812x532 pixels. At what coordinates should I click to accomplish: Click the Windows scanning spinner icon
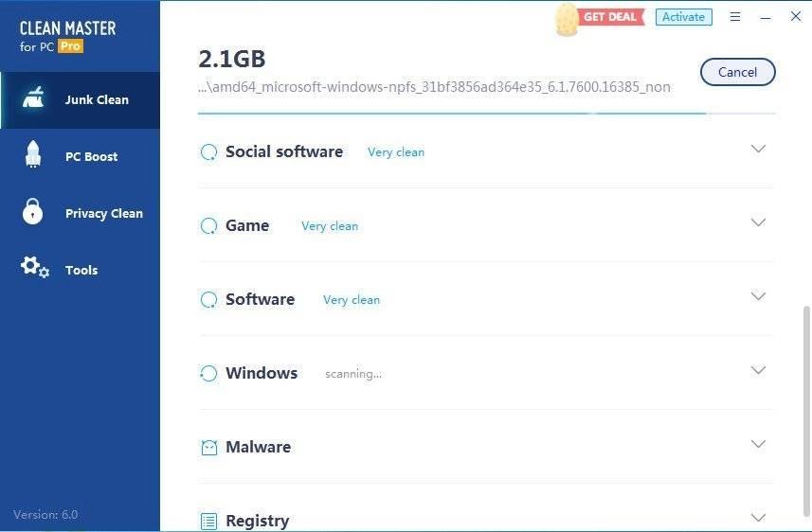point(208,373)
